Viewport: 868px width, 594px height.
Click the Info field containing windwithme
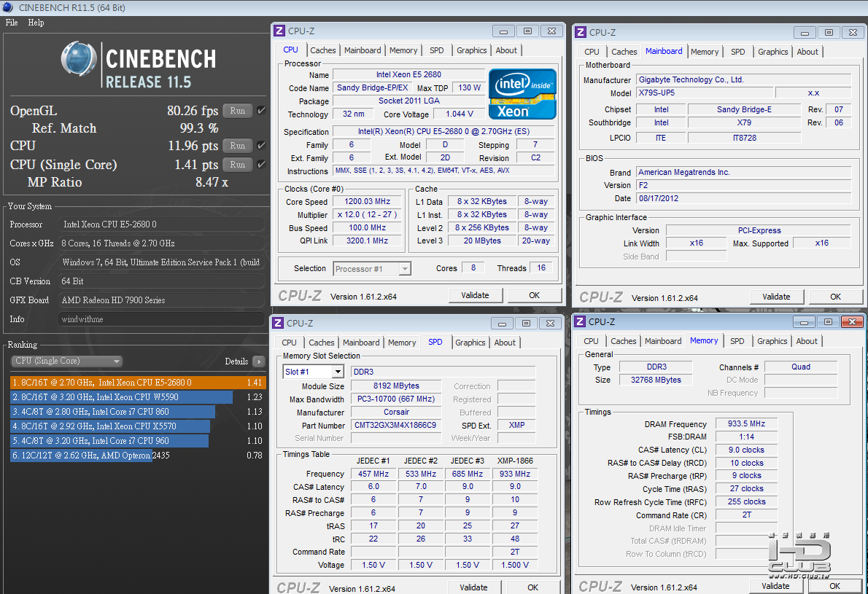pyautogui.click(x=161, y=319)
